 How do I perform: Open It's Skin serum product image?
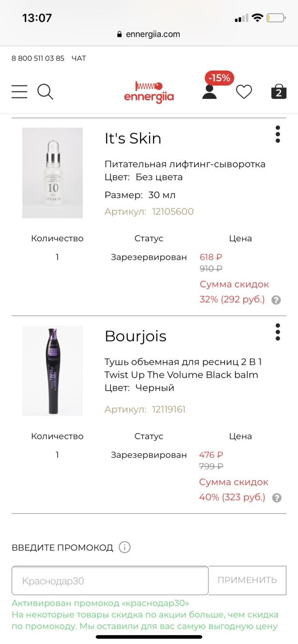pos(52,173)
